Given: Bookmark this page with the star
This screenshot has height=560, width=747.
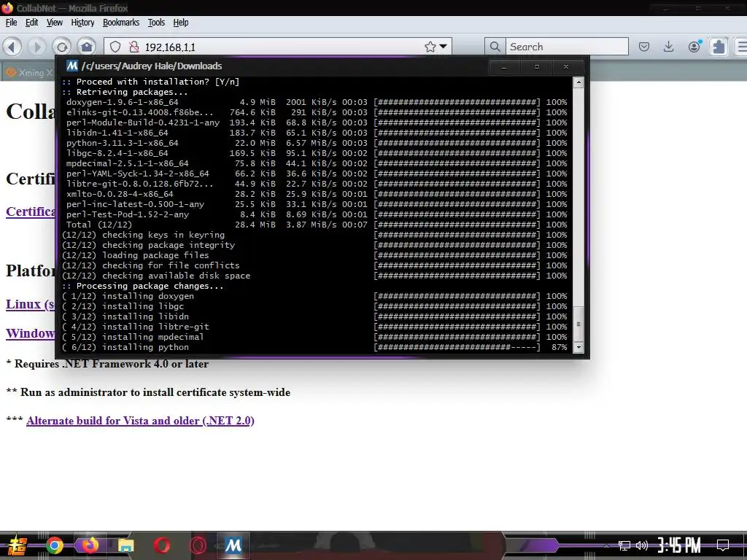Looking at the screenshot, I should [430, 47].
